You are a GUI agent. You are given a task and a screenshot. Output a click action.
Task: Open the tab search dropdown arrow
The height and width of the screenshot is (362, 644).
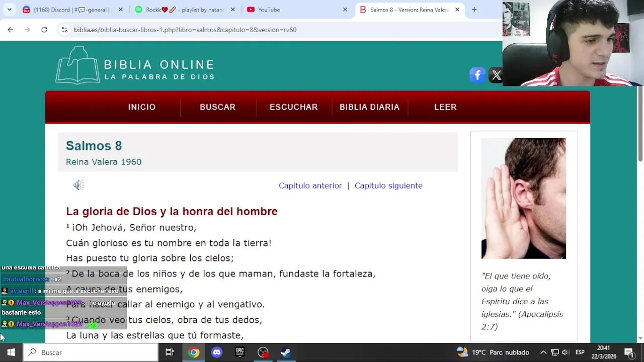9,10
